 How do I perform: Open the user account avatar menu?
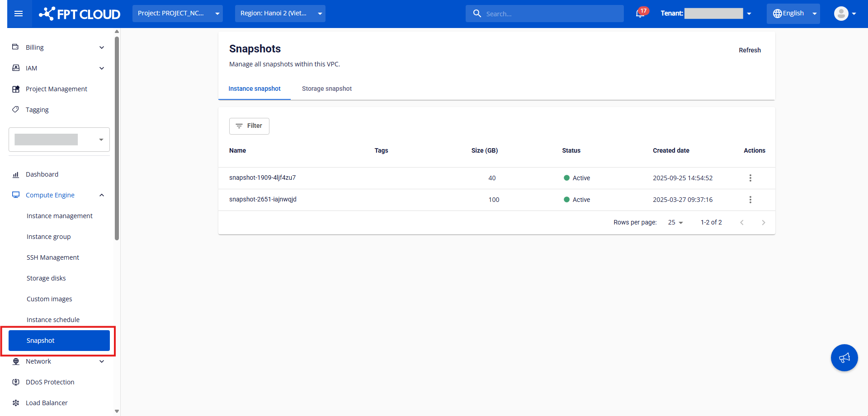tap(844, 14)
